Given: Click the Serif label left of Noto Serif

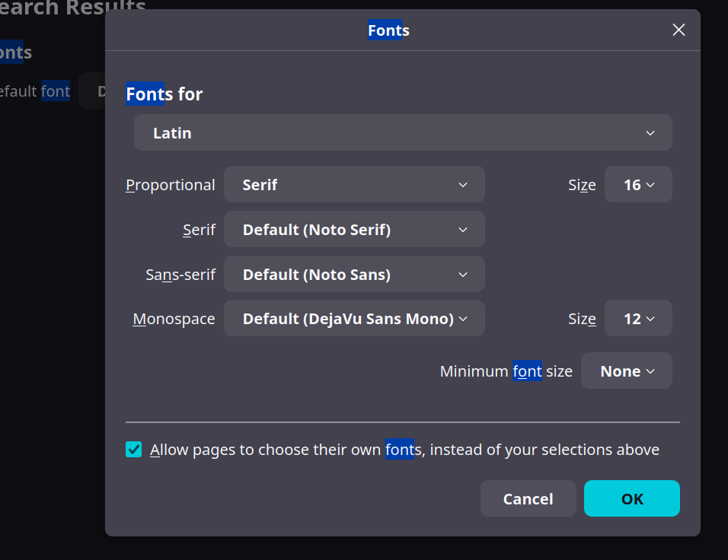Looking at the screenshot, I should [x=199, y=229].
